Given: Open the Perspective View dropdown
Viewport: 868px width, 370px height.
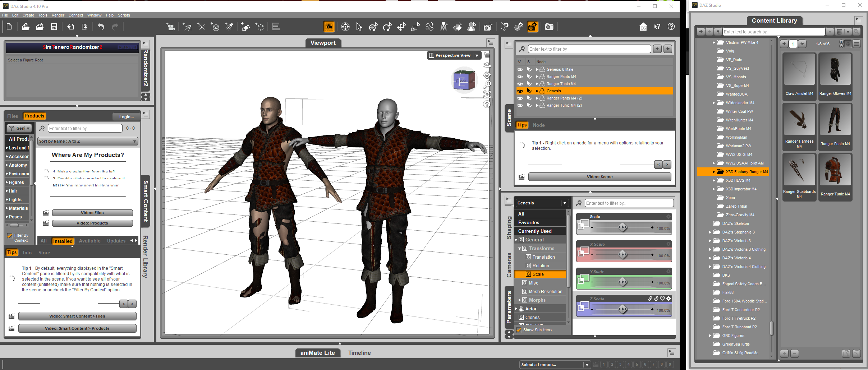Looking at the screenshot, I should click(477, 55).
